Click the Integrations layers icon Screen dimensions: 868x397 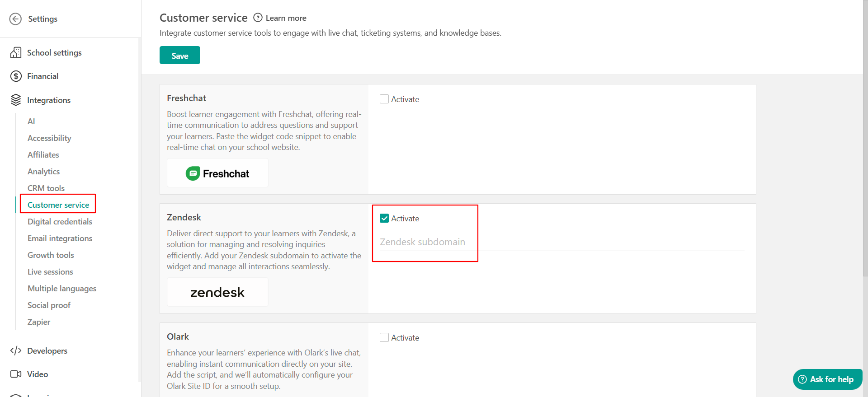pos(16,100)
